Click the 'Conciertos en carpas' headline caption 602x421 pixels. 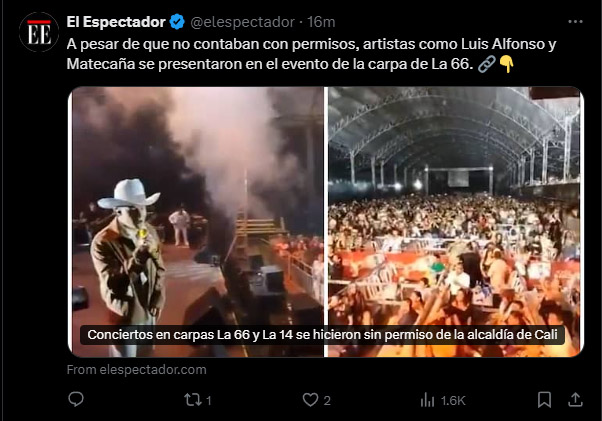[x=322, y=335]
